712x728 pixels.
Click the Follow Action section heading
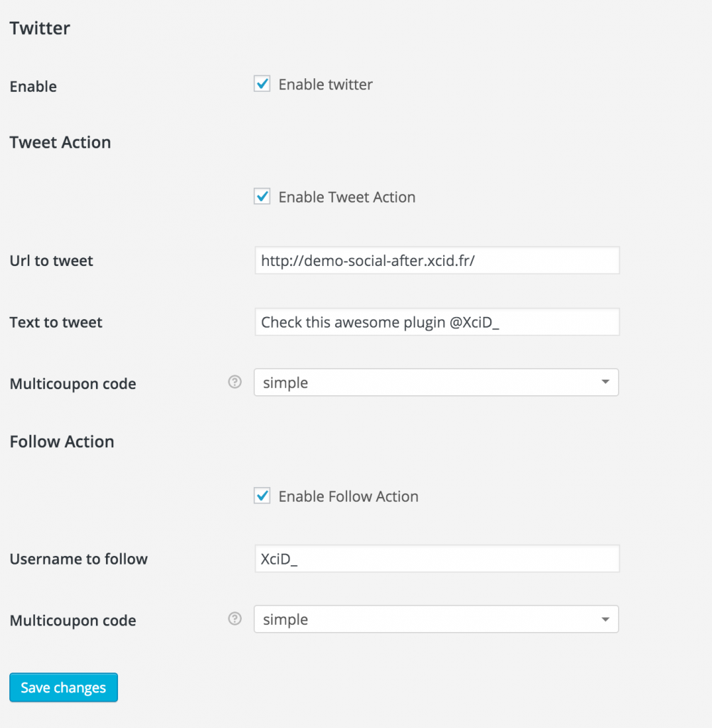(62, 441)
